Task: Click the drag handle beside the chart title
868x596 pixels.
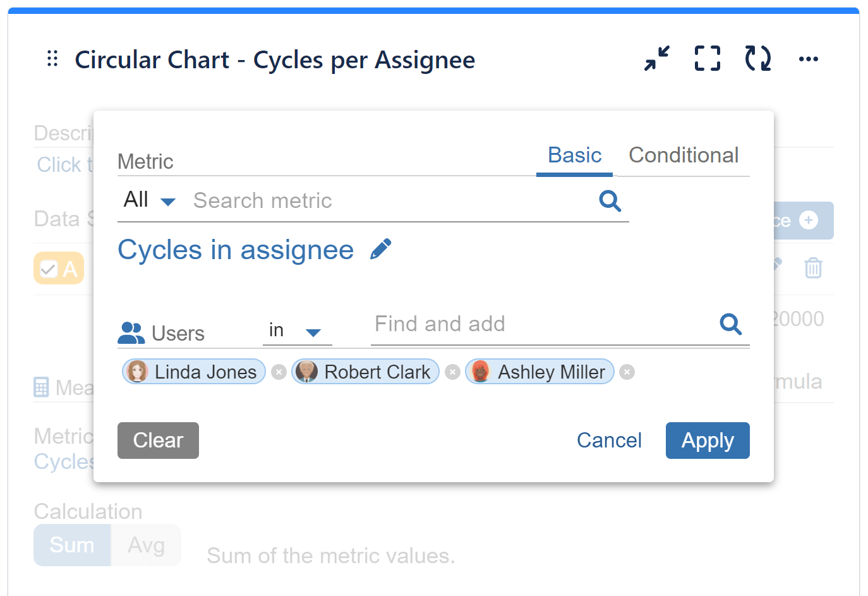Action: [x=52, y=59]
